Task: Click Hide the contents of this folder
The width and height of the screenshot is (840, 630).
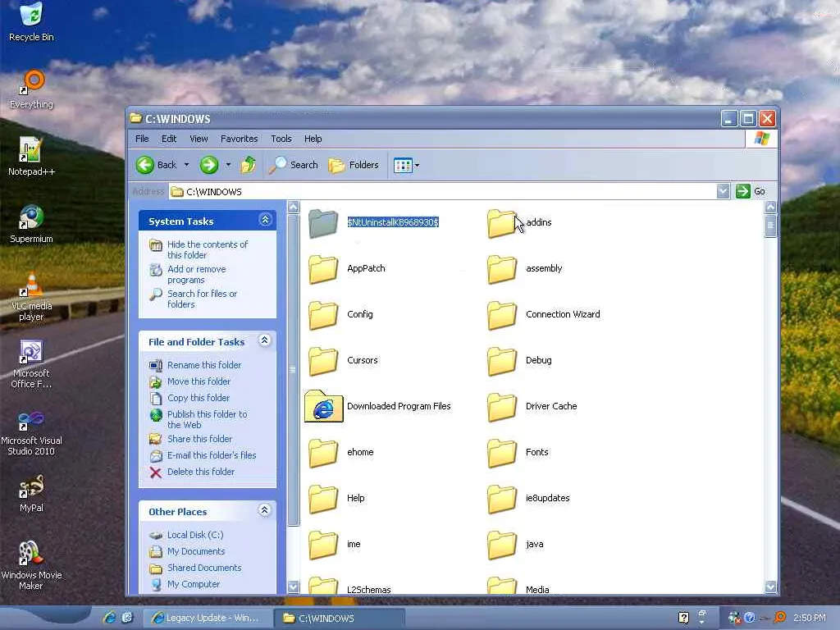Action: [208, 249]
